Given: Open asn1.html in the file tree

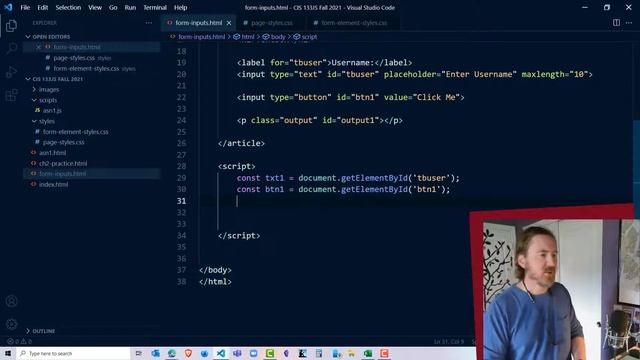Looking at the screenshot, I should [52, 153].
